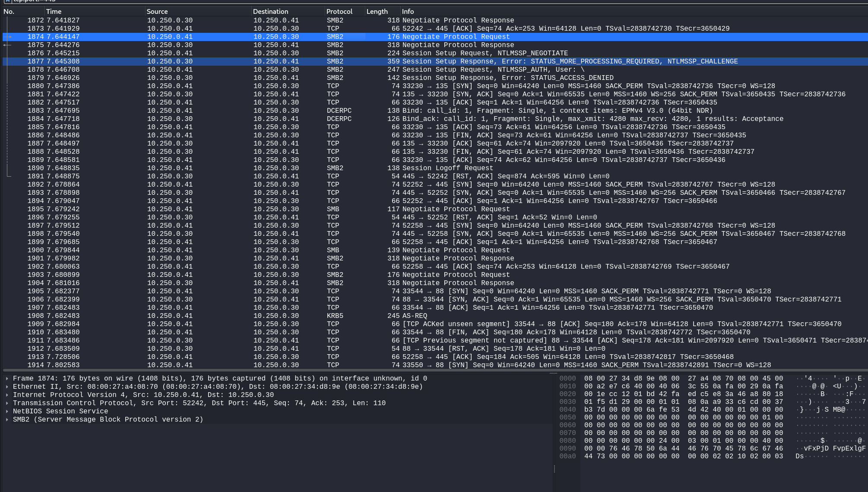This screenshot has width=868, height=492.
Task: Select packet 1914 SYN from port 33550
Action: (435, 365)
